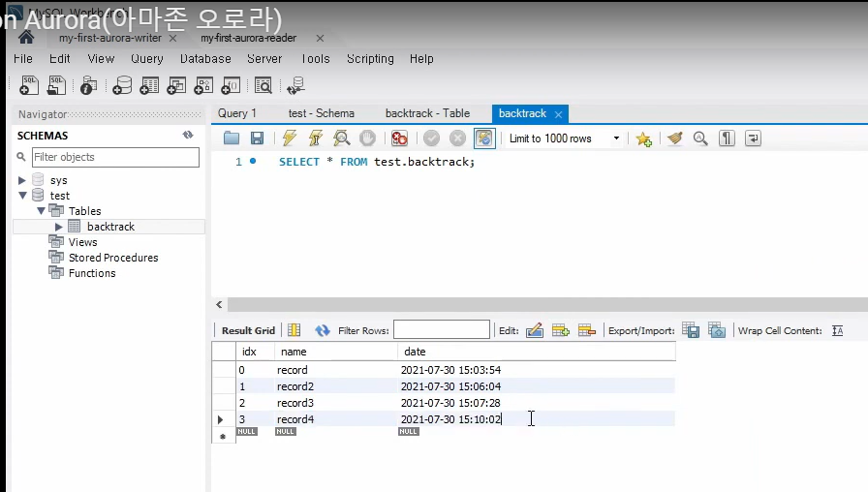Sort by the date column header
Image resolution: width=868 pixels, height=492 pixels.
pyautogui.click(x=536, y=352)
